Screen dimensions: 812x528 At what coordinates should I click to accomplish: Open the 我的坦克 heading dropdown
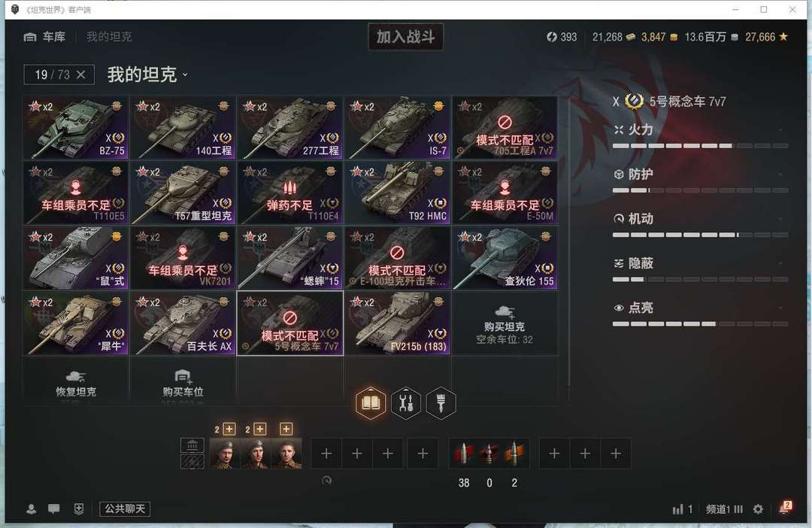tap(147, 74)
